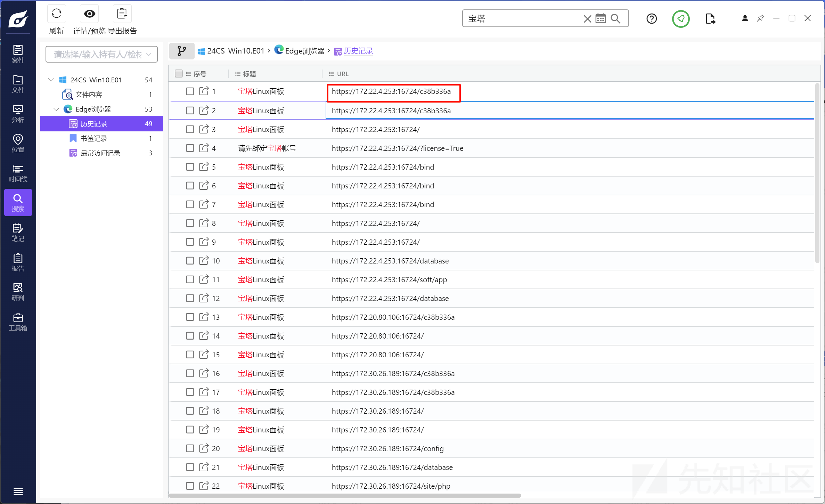Open the holder/examiner selection dropdown
The height and width of the screenshot is (504, 825).
point(101,55)
